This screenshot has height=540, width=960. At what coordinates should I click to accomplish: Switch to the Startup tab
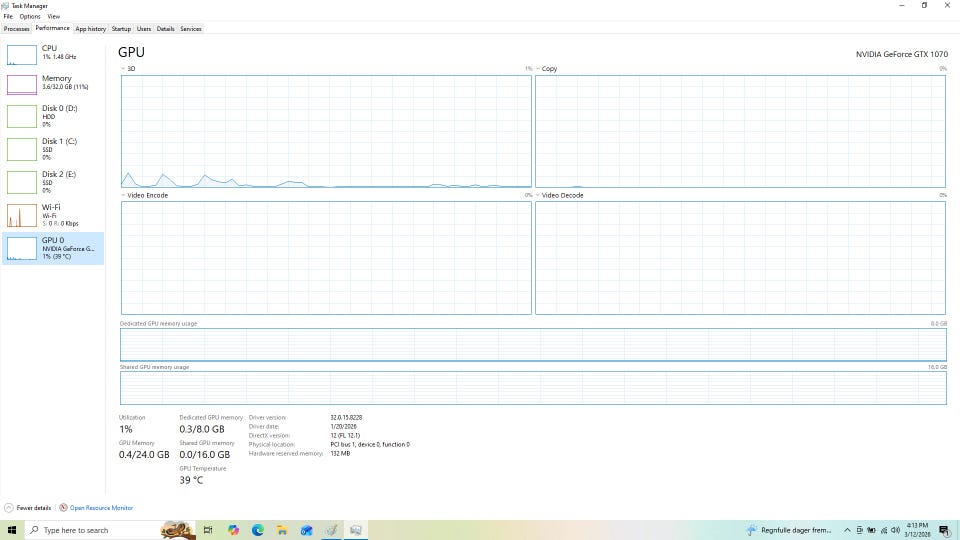121,29
